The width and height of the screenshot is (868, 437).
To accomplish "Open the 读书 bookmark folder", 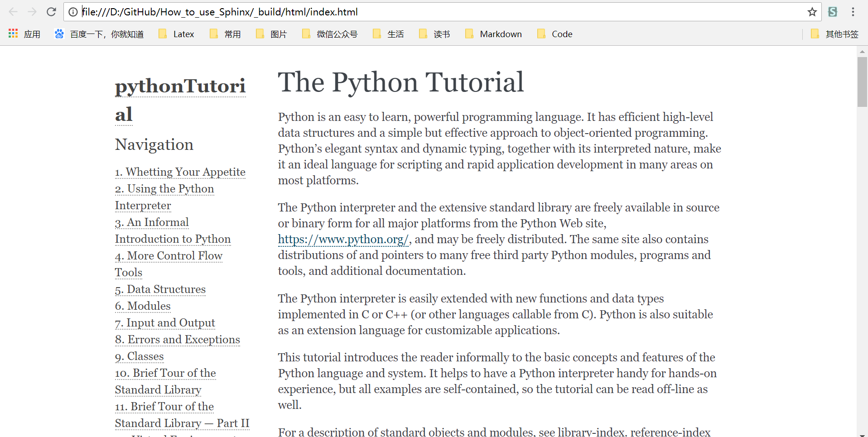I will point(434,34).
